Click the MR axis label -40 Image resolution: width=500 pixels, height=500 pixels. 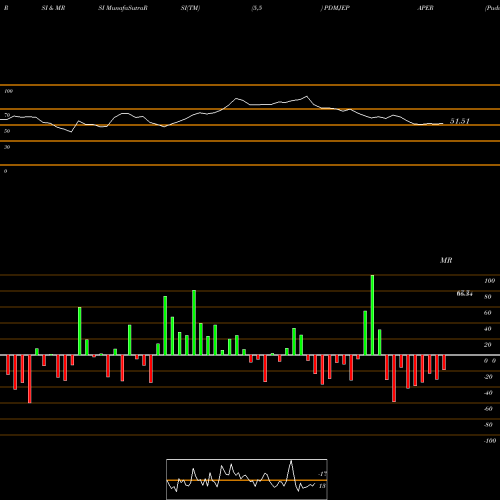pos(488,393)
